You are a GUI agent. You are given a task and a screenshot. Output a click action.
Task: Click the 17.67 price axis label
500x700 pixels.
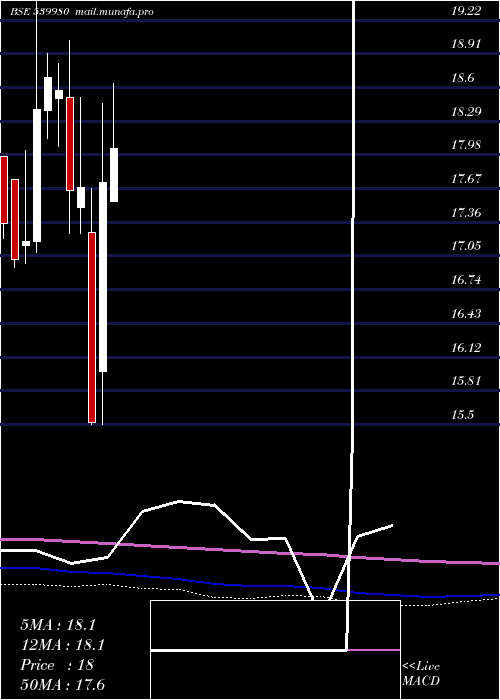[x=467, y=179]
